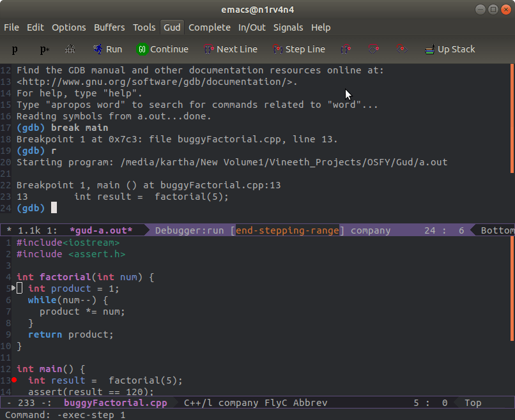Image resolution: width=515 pixels, height=420 pixels.
Task: Click the instruction-step icon after Step Line
Action: coord(345,49)
